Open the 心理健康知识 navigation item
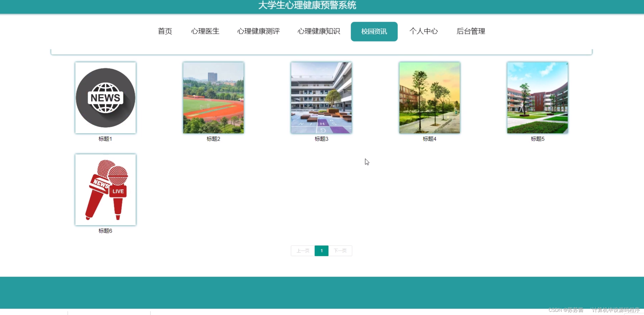 pos(319,31)
